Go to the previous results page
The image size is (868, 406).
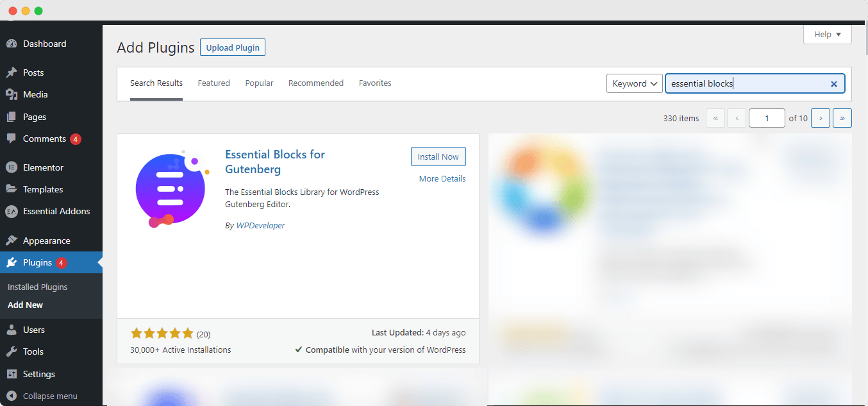737,118
